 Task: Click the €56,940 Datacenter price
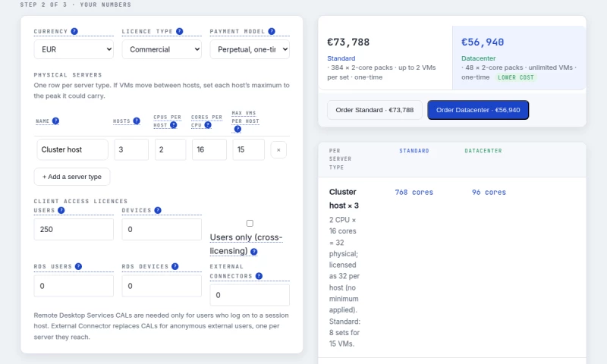click(483, 42)
